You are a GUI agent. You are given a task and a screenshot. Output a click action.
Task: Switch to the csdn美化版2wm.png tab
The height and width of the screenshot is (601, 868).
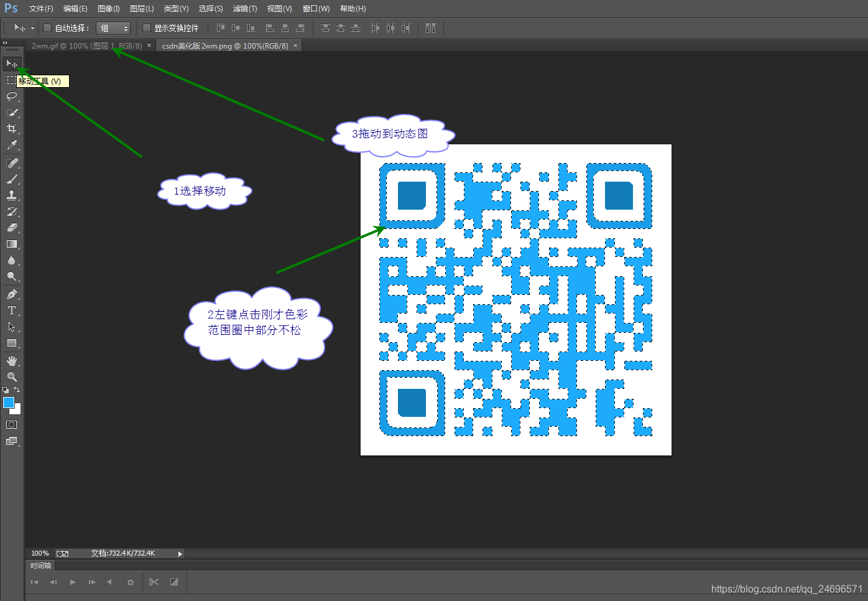point(225,45)
